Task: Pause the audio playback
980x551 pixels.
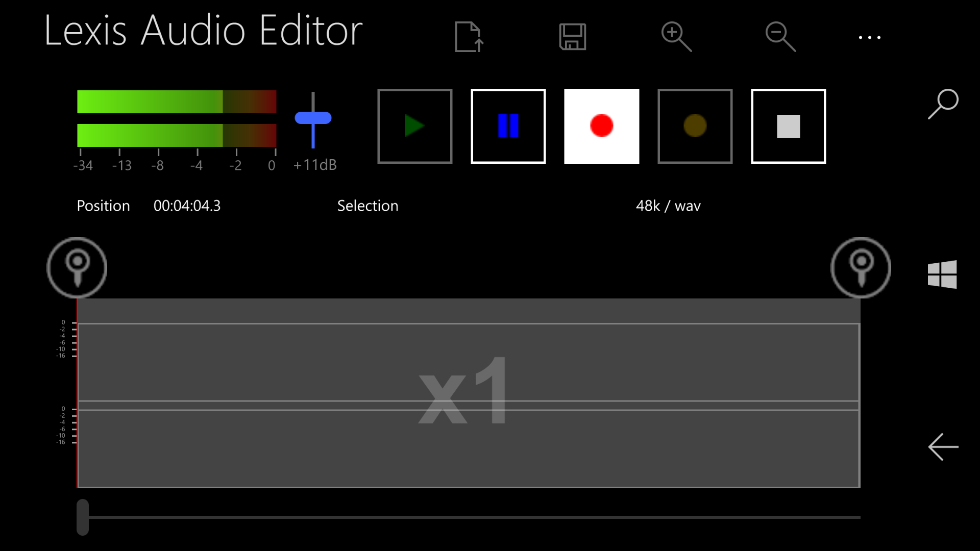Action: (x=508, y=126)
